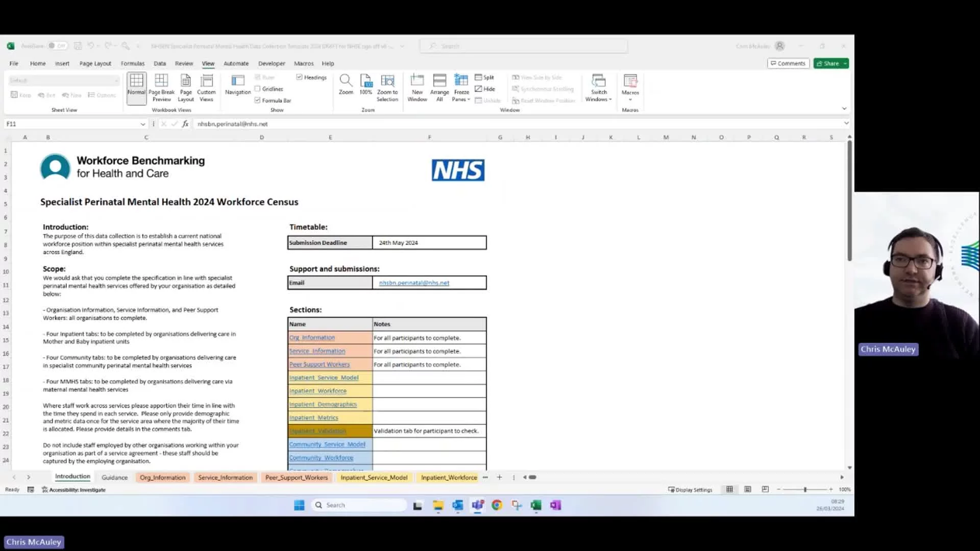Screen dimensions: 980x551
Task: Expand the formula bar
Action: 846,123
